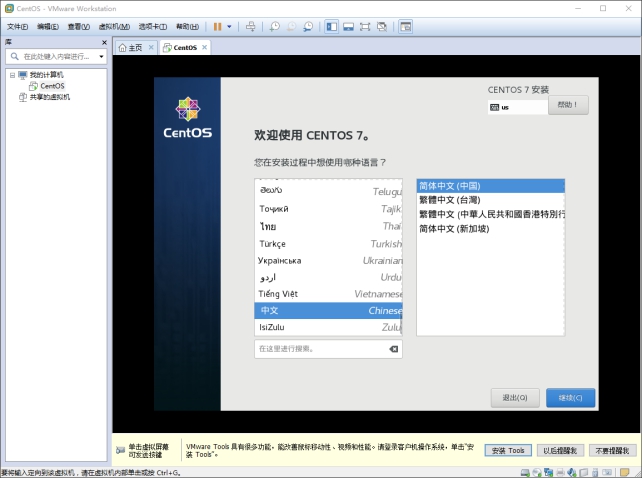Select 中文 Chinese language row
Screen dimensions: 643x479
tap(328, 310)
